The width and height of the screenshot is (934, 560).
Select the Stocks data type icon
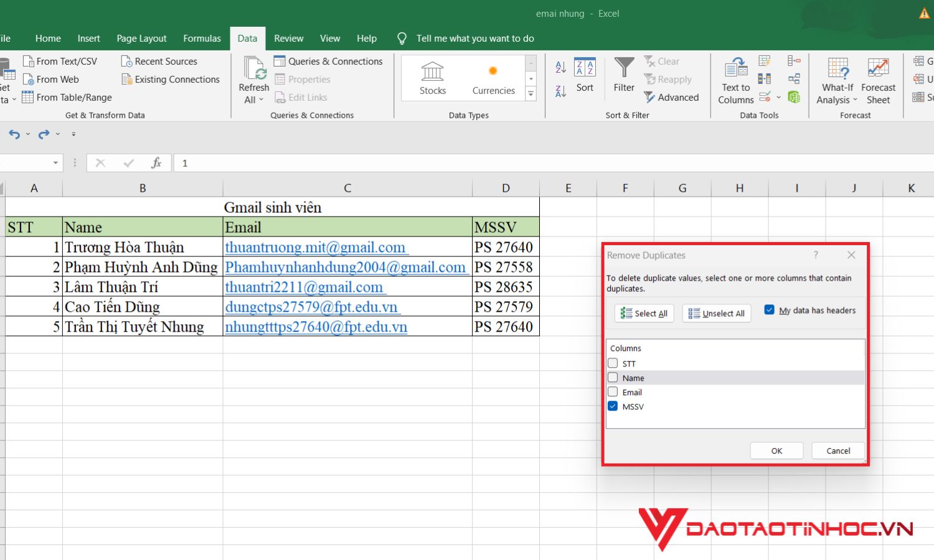pyautogui.click(x=432, y=72)
